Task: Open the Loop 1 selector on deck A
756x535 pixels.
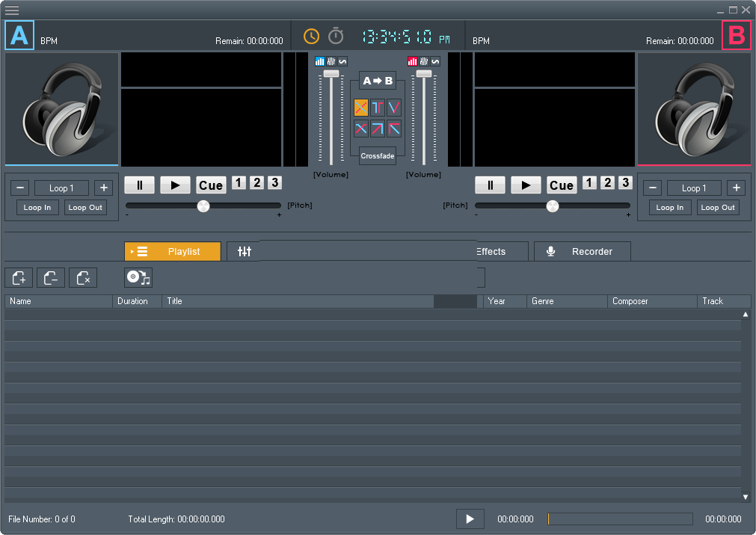Action: 61,188
